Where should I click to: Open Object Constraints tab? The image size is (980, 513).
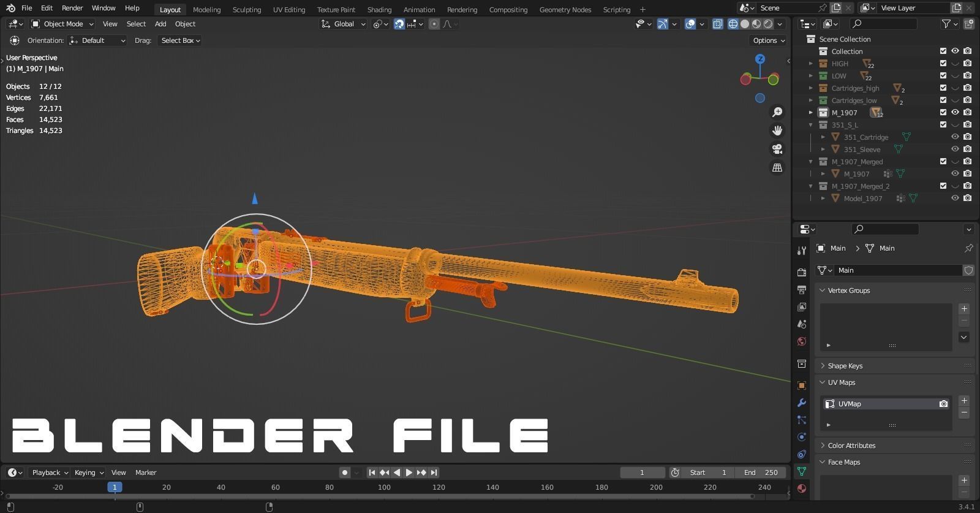(x=802, y=454)
